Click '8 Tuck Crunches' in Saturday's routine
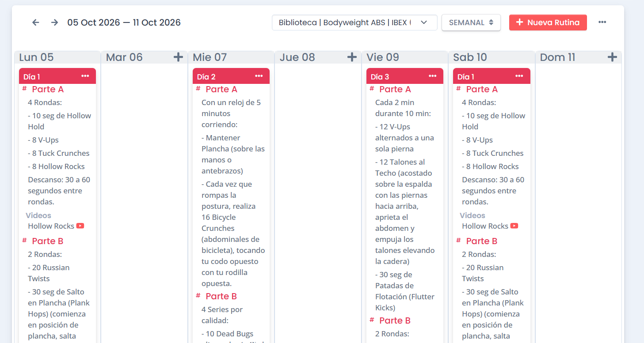This screenshot has height=343, width=644. pos(493,153)
